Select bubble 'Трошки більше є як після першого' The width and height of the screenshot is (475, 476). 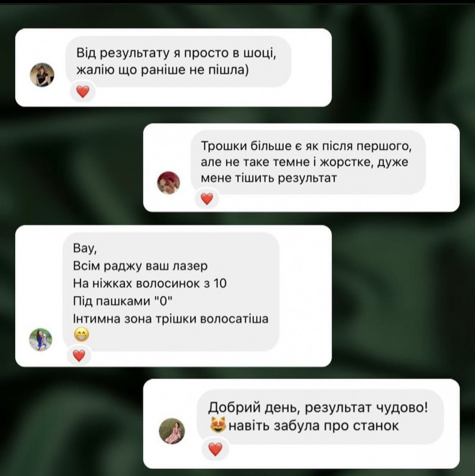point(308,162)
